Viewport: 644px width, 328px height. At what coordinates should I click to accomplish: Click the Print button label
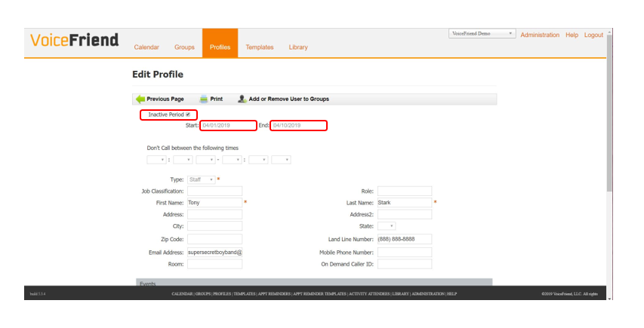(x=217, y=99)
